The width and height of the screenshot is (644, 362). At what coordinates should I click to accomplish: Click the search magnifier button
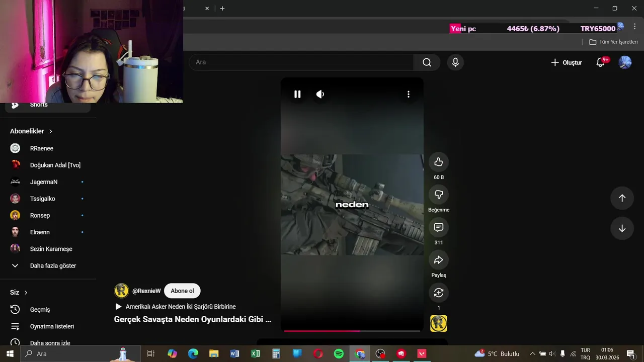[427, 62]
